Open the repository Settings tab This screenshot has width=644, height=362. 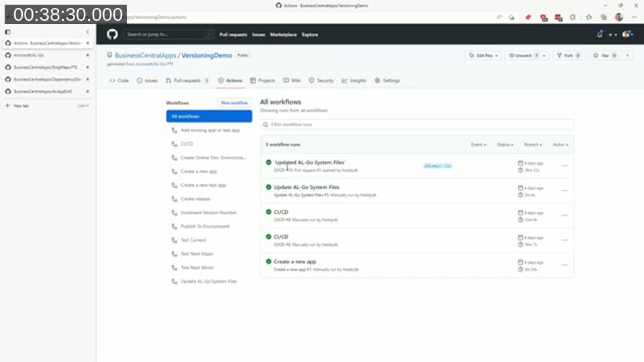pyautogui.click(x=387, y=80)
